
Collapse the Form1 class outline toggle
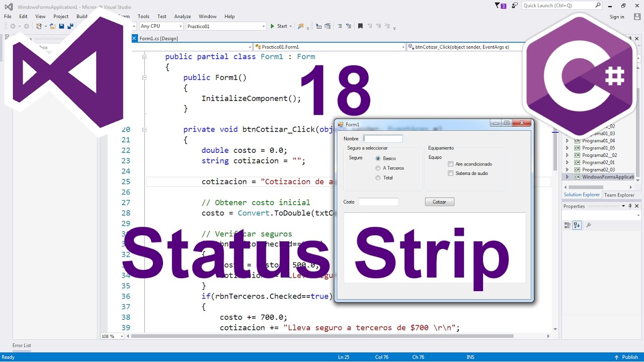(x=144, y=57)
